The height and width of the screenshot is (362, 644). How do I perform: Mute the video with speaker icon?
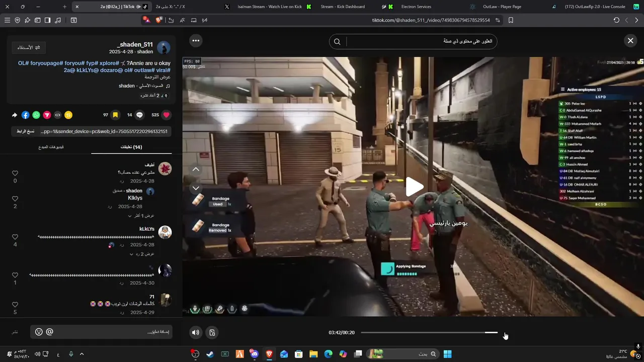[x=196, y=332]
